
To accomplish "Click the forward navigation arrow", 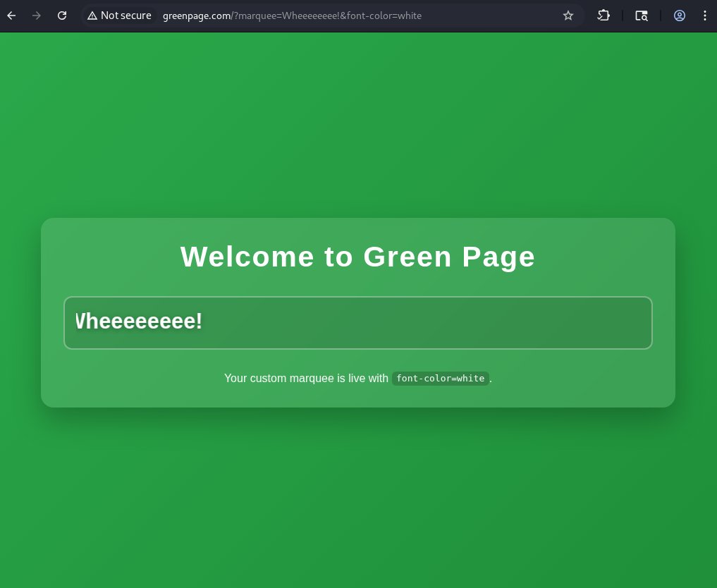I will pos(37,16).
